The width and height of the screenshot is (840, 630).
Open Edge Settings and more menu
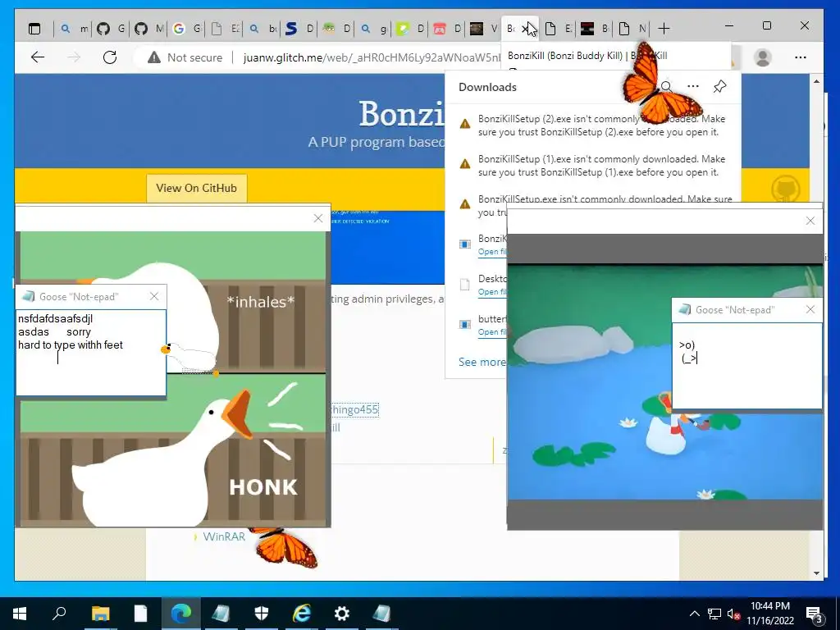(801, 57)
